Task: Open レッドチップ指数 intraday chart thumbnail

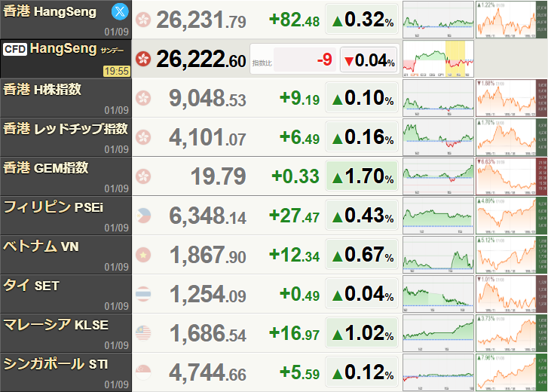Action: coord(438,137)
